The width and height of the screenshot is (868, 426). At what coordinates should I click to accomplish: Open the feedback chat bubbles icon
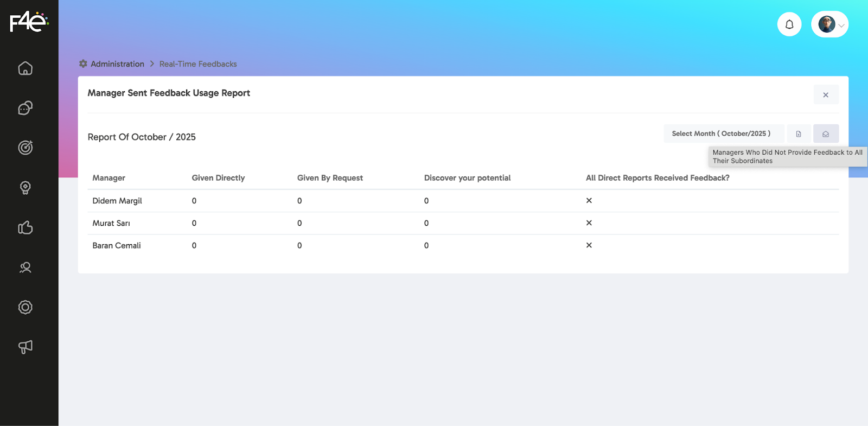click(x=25, y=108)
